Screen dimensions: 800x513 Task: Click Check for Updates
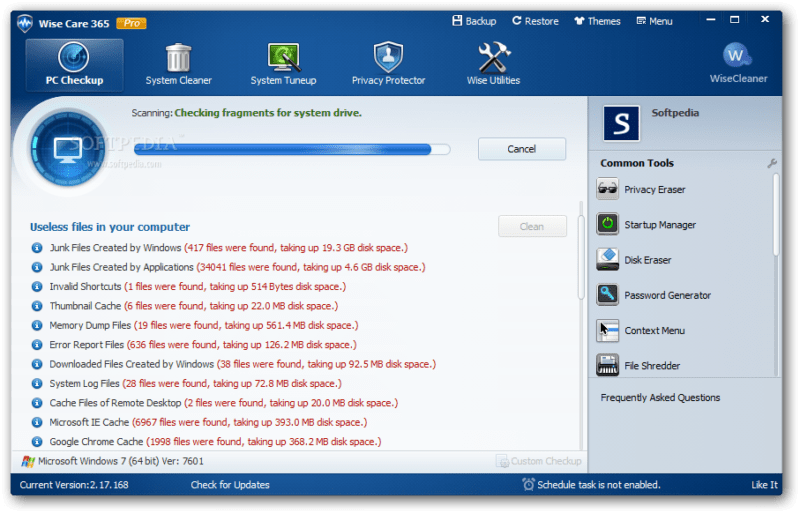pos(230,485)
